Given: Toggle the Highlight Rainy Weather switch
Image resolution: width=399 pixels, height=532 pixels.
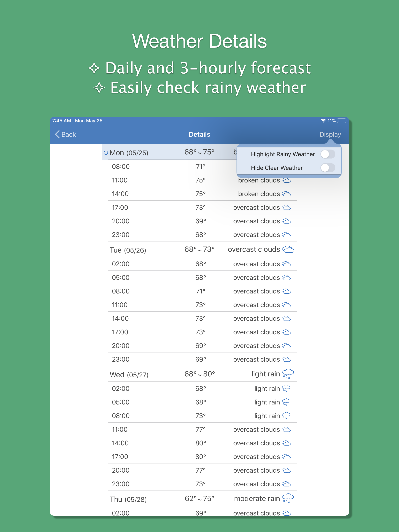Looking at the screenshot, I should pyautogui.click(x=328, y=154).
